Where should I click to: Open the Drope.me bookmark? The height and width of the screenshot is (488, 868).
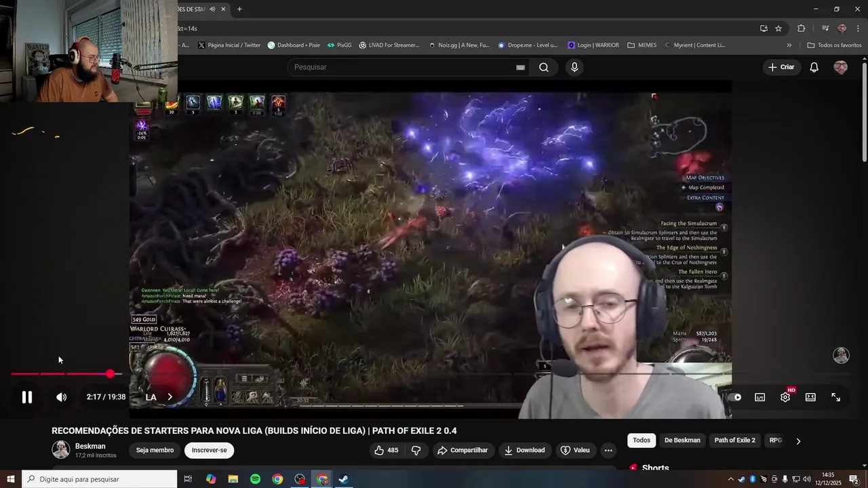(528, 45)
